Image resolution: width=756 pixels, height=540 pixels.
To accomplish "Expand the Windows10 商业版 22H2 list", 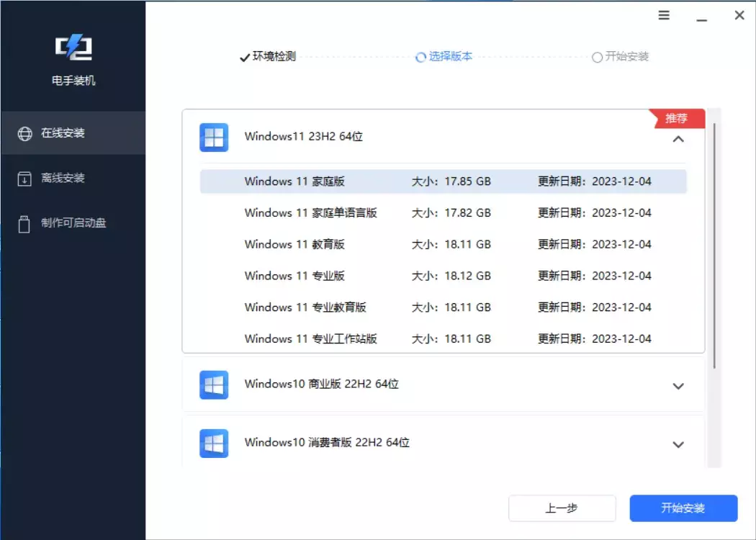I will click(x=678, y=386).
